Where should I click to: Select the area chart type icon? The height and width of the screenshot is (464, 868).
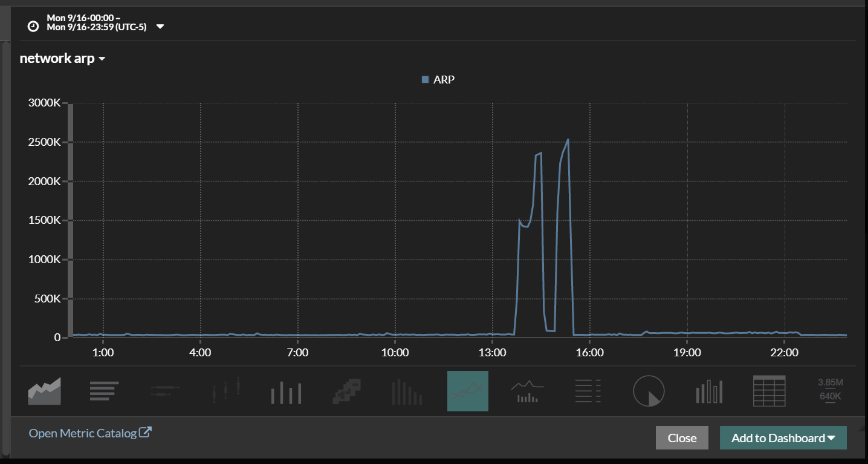point(44,391)
